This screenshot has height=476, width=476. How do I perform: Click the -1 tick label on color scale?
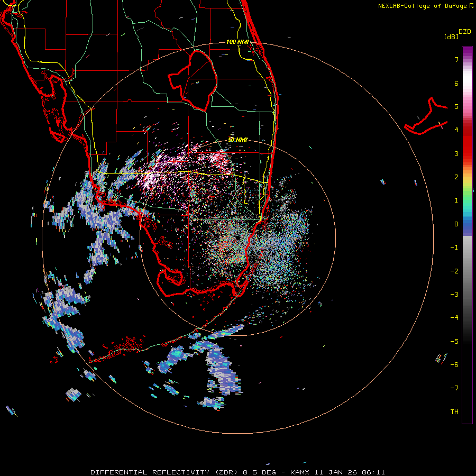pos(454,248)
